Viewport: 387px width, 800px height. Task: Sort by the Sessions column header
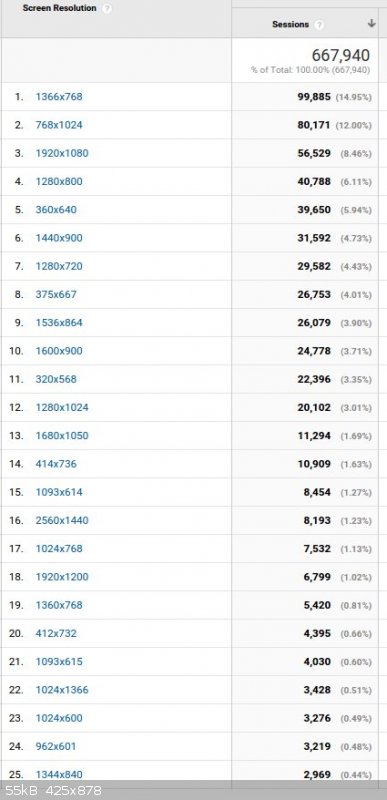coord(291,24)
